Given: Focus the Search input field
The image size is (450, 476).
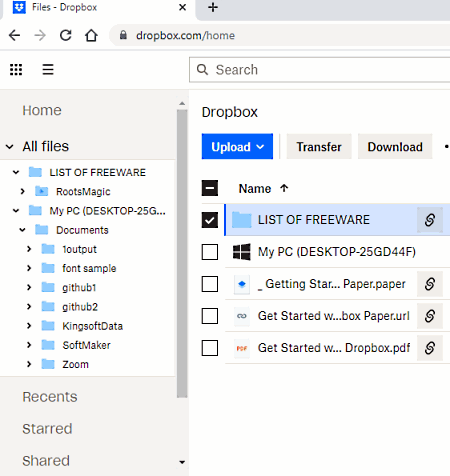Looking at the screenshot, I should tap(320, 70).
